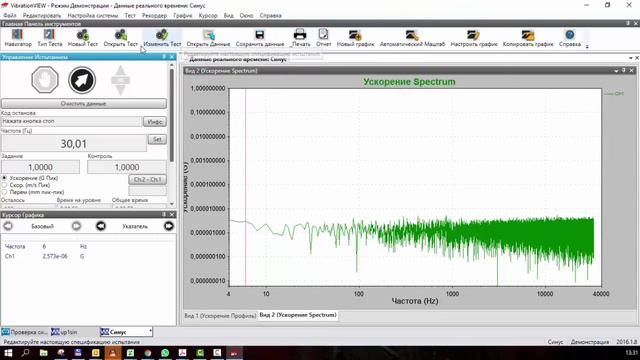
Task: Pin the Курсор Графика panel
Action: (x=164, y=215)
